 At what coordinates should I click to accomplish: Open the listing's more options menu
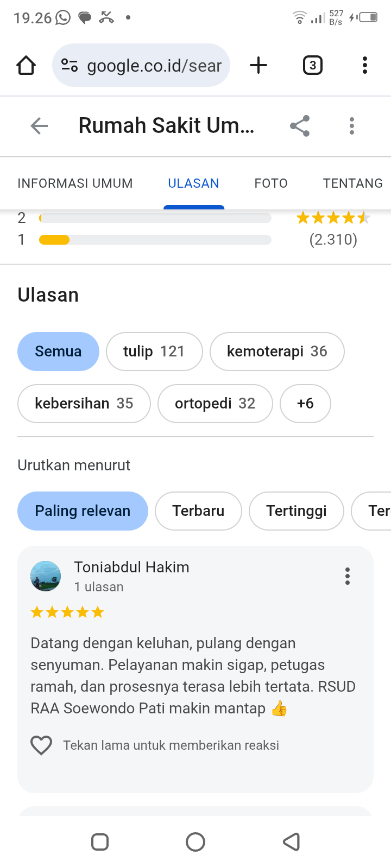pos(352,126)
